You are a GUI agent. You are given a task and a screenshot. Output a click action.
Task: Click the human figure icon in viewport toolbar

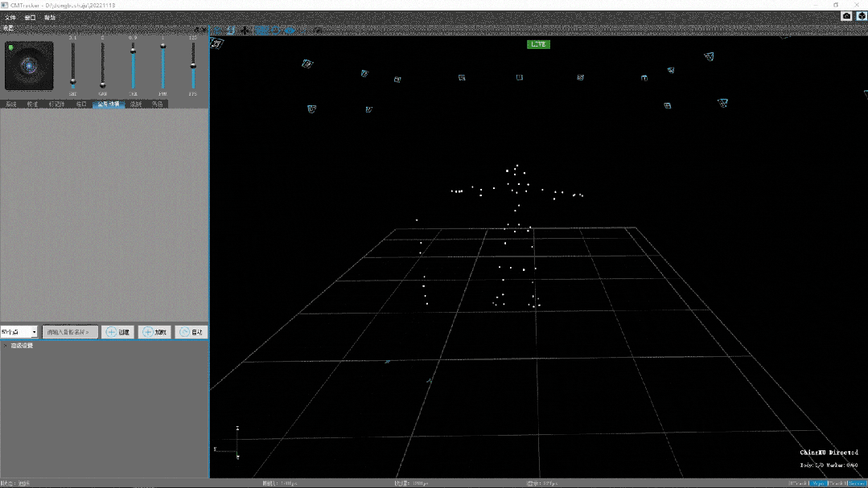244,31
